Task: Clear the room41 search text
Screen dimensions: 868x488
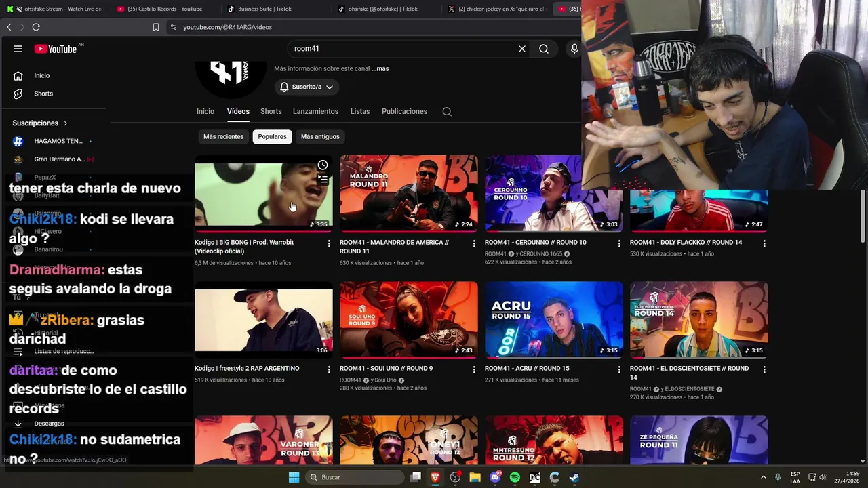Action: (x=522, y=49)
